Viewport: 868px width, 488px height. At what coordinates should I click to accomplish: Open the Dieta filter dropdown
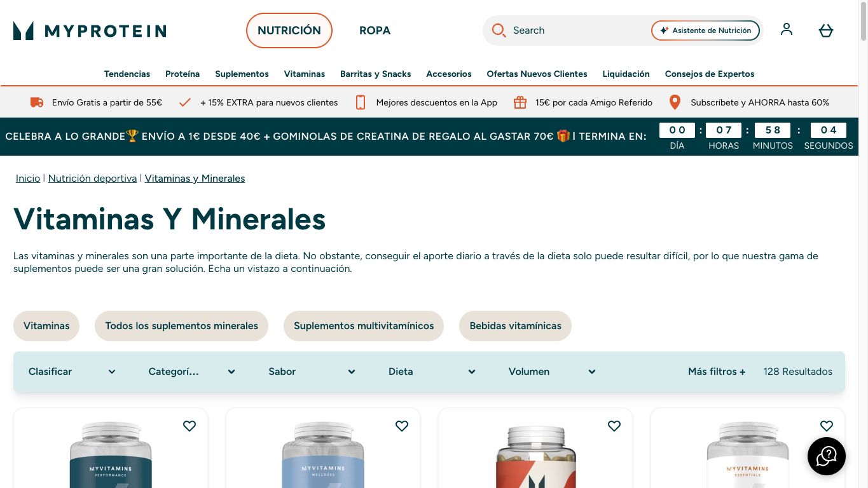point(432,372)
